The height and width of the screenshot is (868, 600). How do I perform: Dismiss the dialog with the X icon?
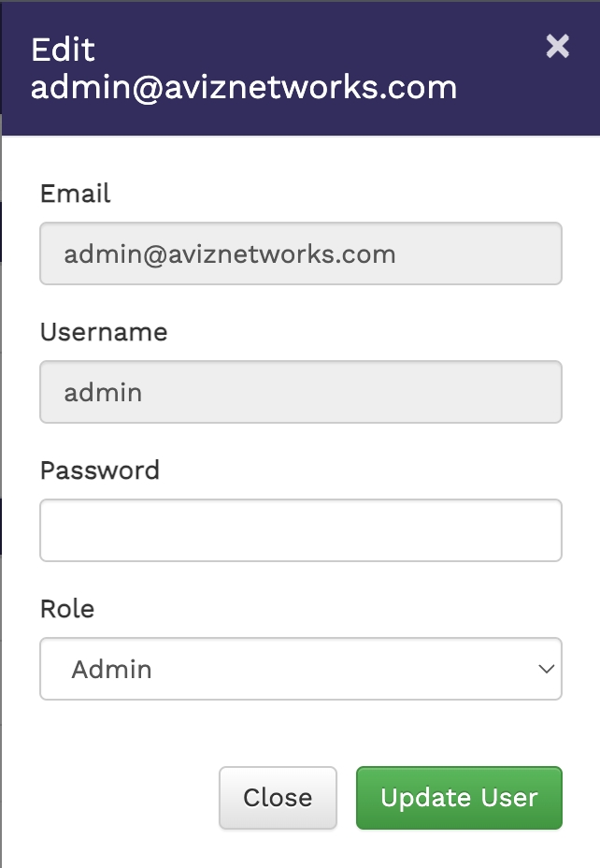click(557, 46)
